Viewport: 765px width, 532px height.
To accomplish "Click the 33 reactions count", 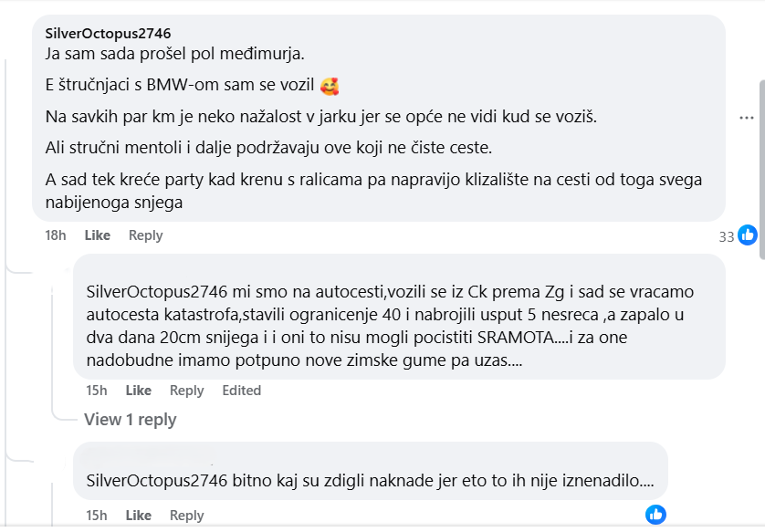I will pos(726,235).
